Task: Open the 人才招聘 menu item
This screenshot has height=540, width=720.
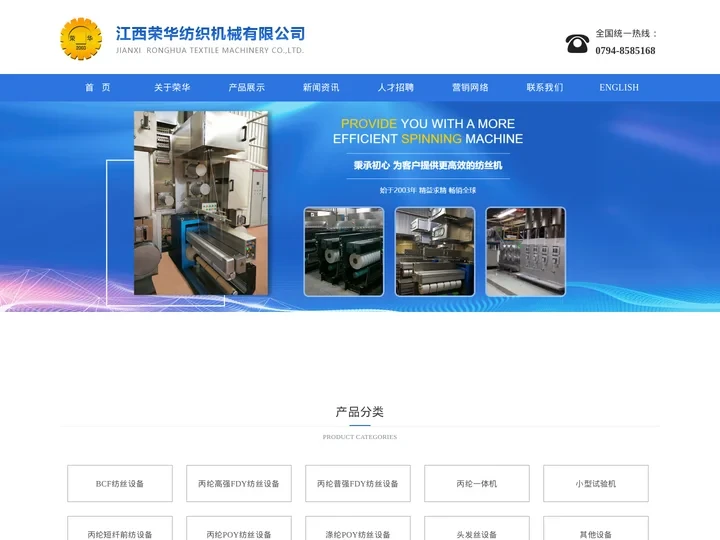Action: [x=396, y=88]
